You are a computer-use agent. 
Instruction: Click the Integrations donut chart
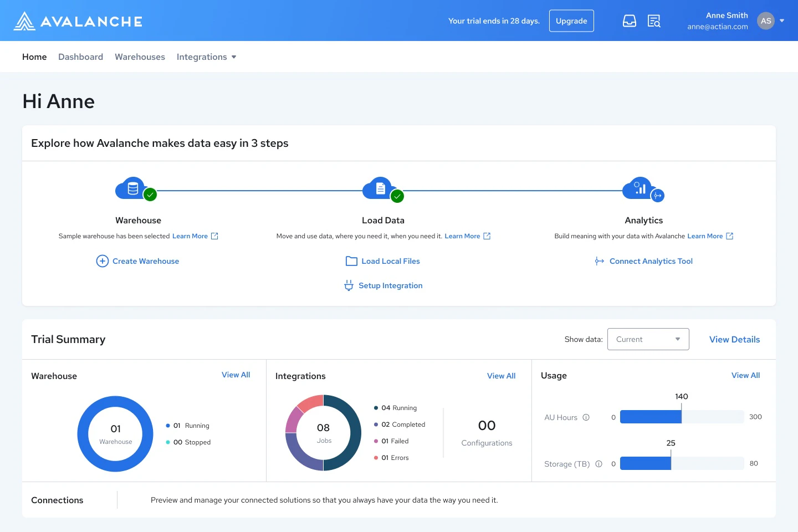click(323, 433)
